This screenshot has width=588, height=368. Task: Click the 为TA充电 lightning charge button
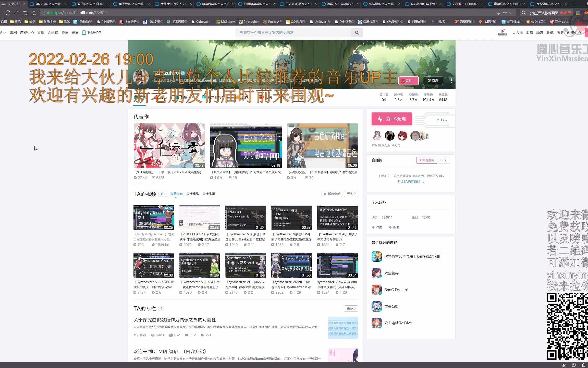click(391, 119)
